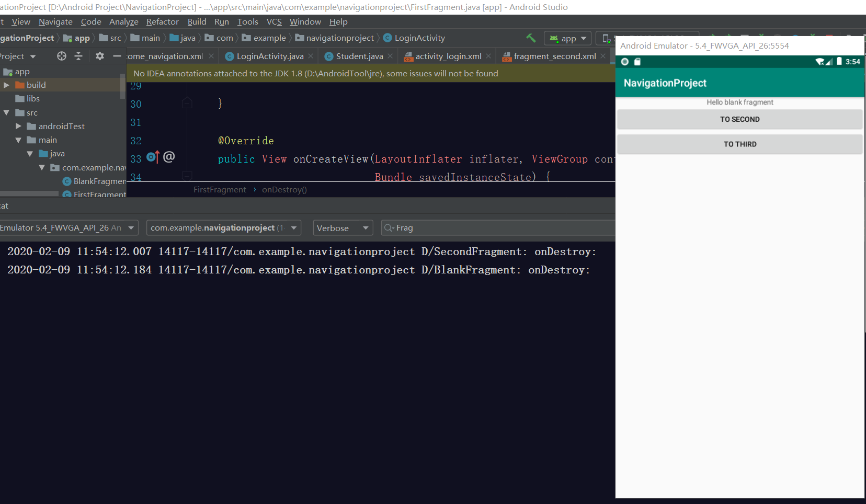The height and width of the screenshot is (504, 866).
Task: Close the home_navigation.xml tab
Action: 211,56
